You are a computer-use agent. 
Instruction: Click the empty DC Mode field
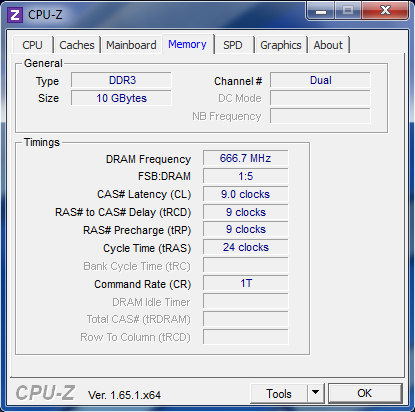[x=320, y=98]
